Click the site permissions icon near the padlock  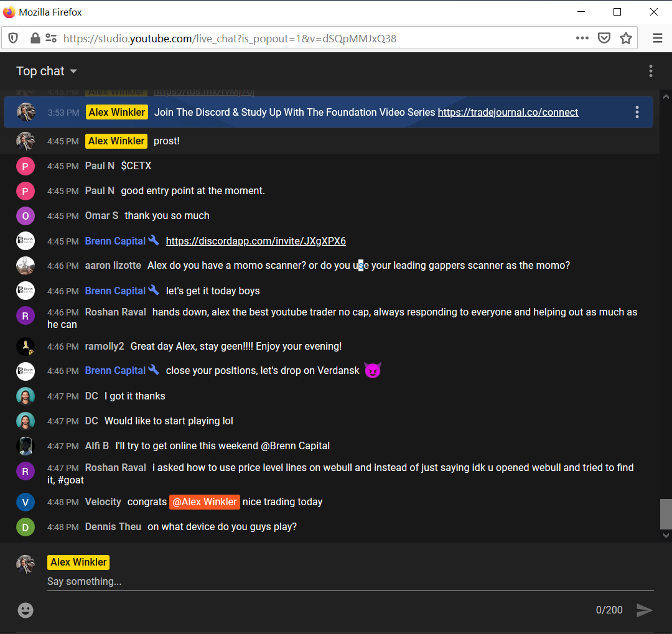coord(51,37)
